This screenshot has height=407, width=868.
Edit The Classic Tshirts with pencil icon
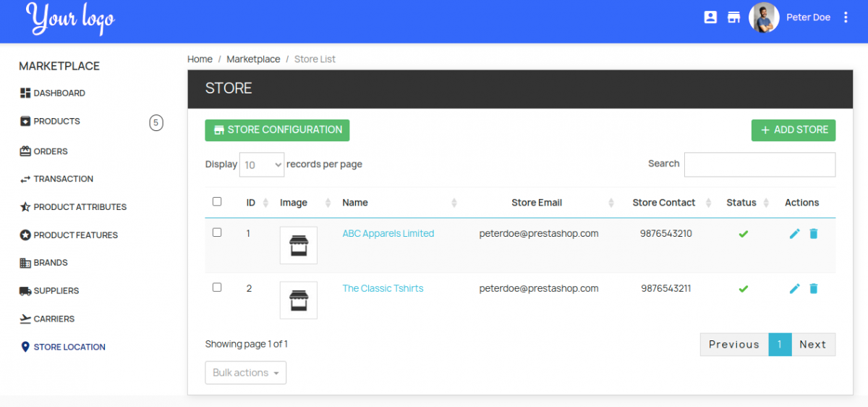tap(794, 289)
